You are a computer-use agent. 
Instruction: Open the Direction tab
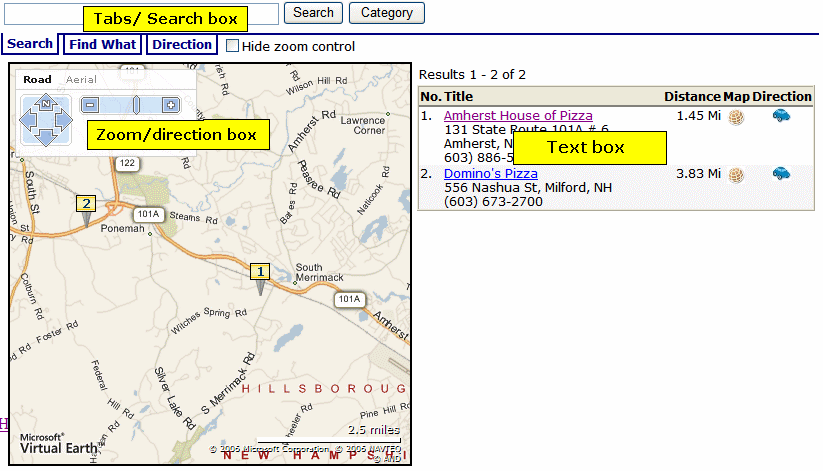click(182, 44)
